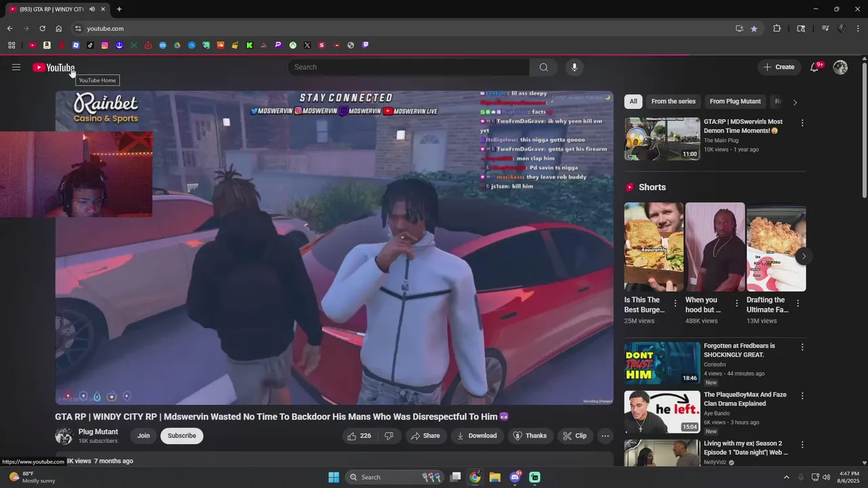Show hidden tray icons chevron

pos(787,477)
